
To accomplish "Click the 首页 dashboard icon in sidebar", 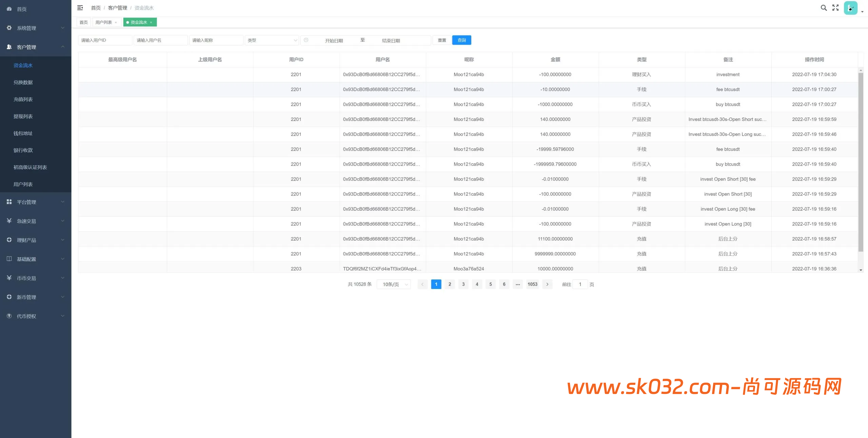I will coord(9,9).
